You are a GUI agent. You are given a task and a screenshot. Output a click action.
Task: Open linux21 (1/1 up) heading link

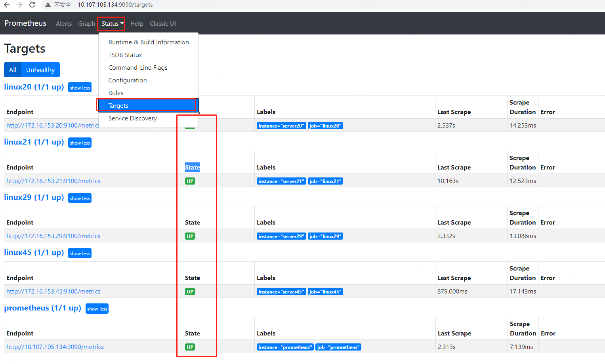(x=34, y=142)
